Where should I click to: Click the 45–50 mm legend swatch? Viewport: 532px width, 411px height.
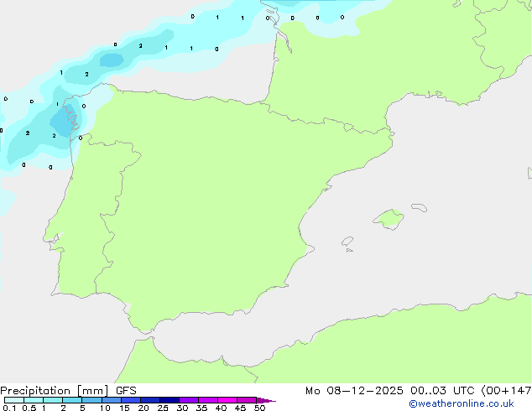click(x=247, y=400)
